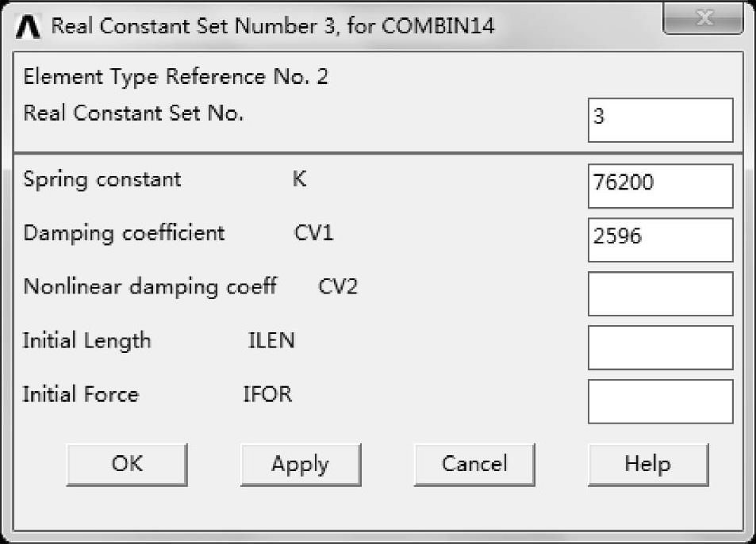Screen dimensions: 756x544
Task: Click the Element Type Reference No. 2 text
Action: pyautogui.click(x=175, y=77)
